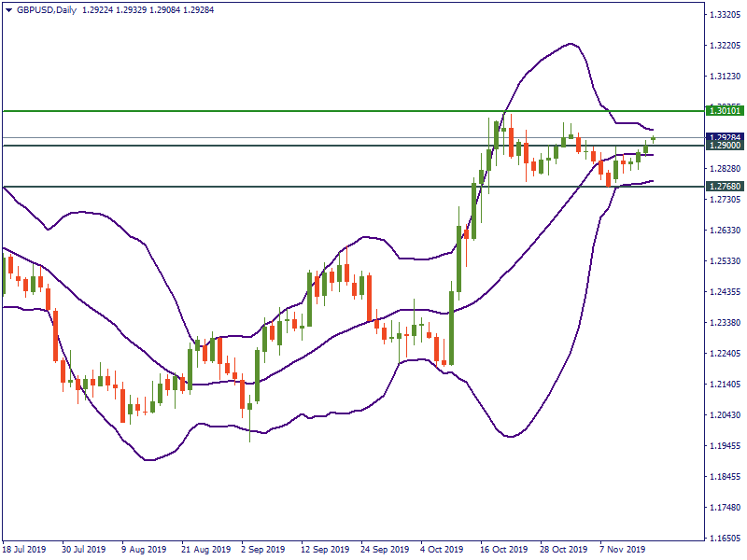
Task: Click the 24 Sep 2019 date label
Action: point(385,549)
